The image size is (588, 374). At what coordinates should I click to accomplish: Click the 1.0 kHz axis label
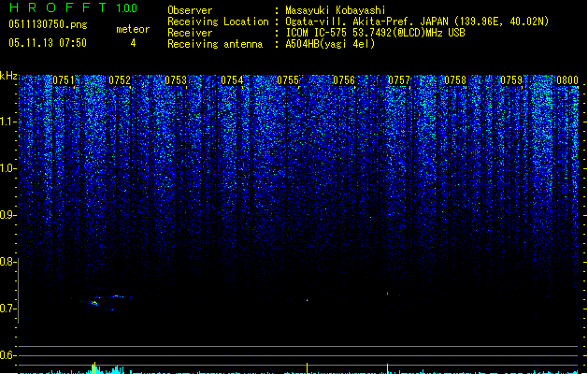tap(7, 168)
